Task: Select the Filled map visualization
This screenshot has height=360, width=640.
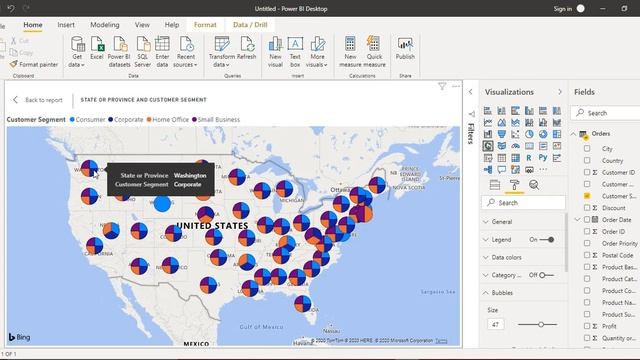Action: coord(502,146)
